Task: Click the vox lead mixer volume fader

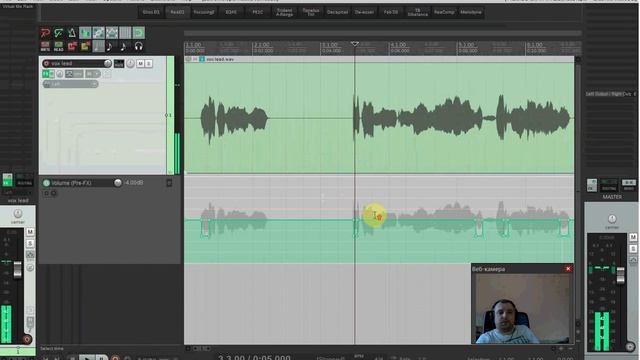Action: [x=18, y=269]
